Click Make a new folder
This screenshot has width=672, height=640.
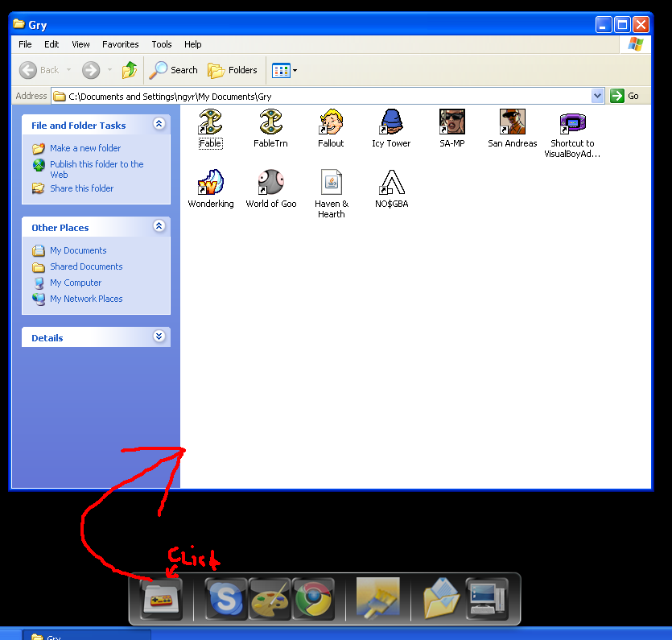coord(85,148)
